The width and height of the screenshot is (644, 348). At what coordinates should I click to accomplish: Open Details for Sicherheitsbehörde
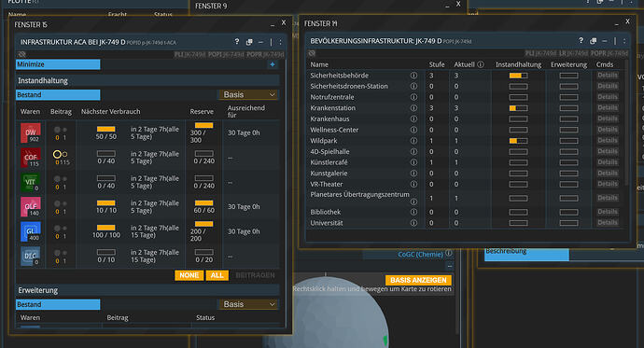[608, 76]
